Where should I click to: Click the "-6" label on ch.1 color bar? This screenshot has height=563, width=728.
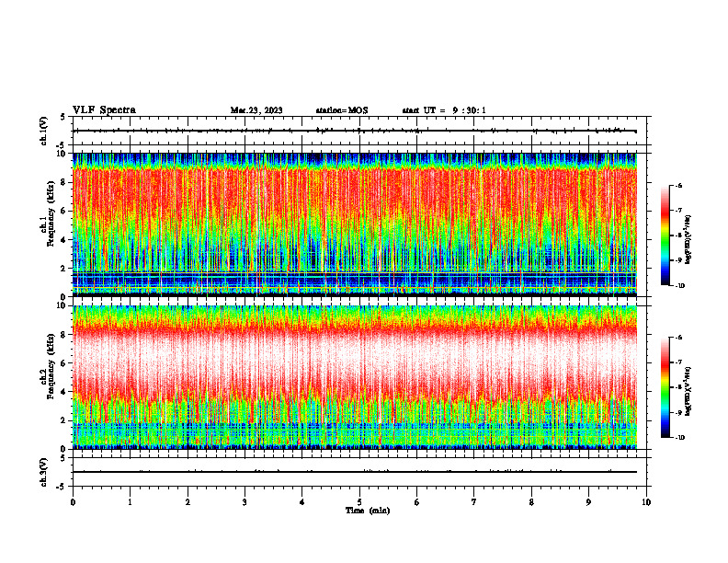click(678, 186)
